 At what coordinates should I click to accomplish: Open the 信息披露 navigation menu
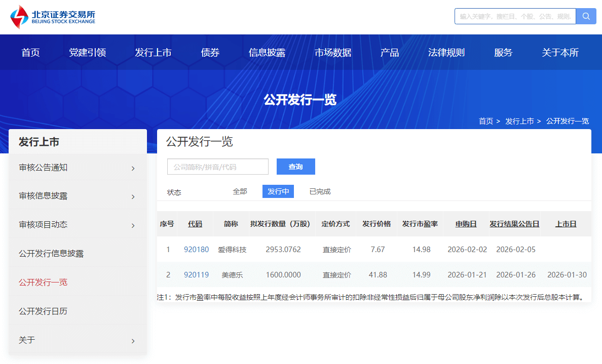[x=267, y=53]
